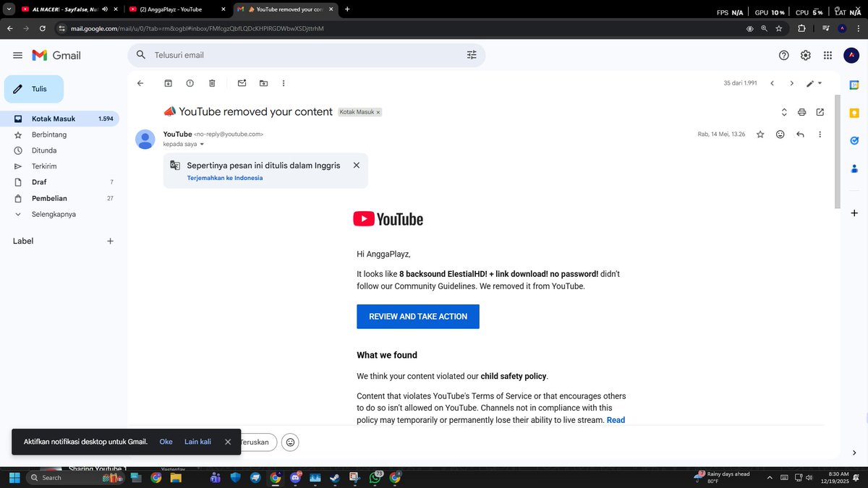Print the whole conversation
The width and height of the screenshot is (868, 488).
[x=801, y=112]
